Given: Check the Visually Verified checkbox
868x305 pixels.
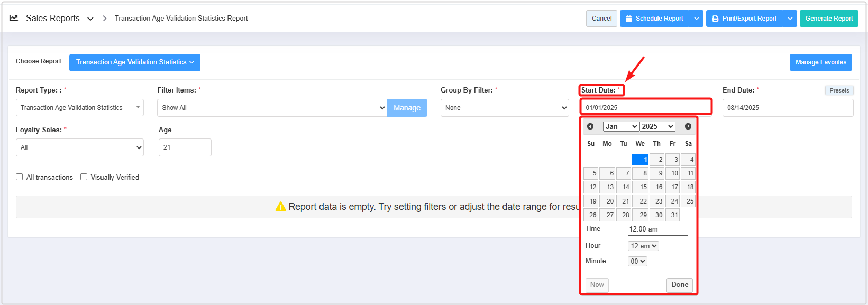Looking at the screenshot, I should pyautogui.click(x=84, y=177).
